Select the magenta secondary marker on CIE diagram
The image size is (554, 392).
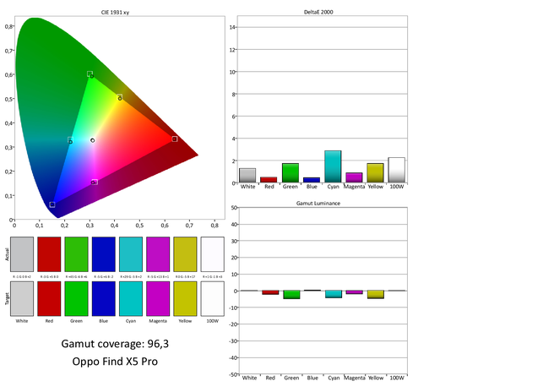[95, 182]
